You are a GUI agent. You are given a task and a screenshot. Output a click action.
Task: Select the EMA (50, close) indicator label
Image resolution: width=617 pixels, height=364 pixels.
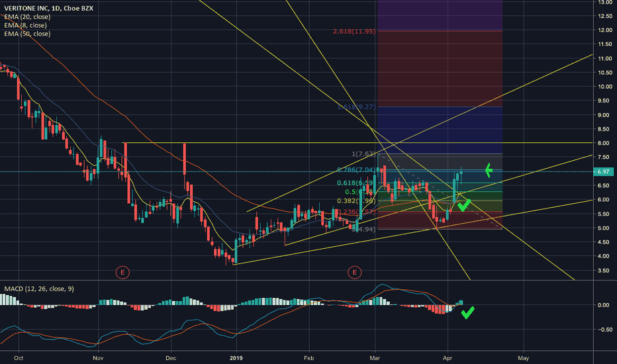pos(27,34)
